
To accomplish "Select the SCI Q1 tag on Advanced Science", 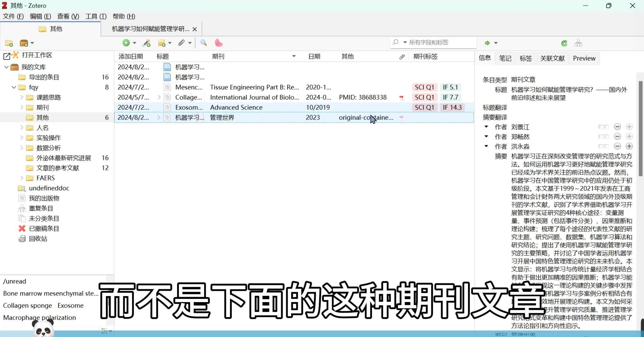I will [424, 107].
